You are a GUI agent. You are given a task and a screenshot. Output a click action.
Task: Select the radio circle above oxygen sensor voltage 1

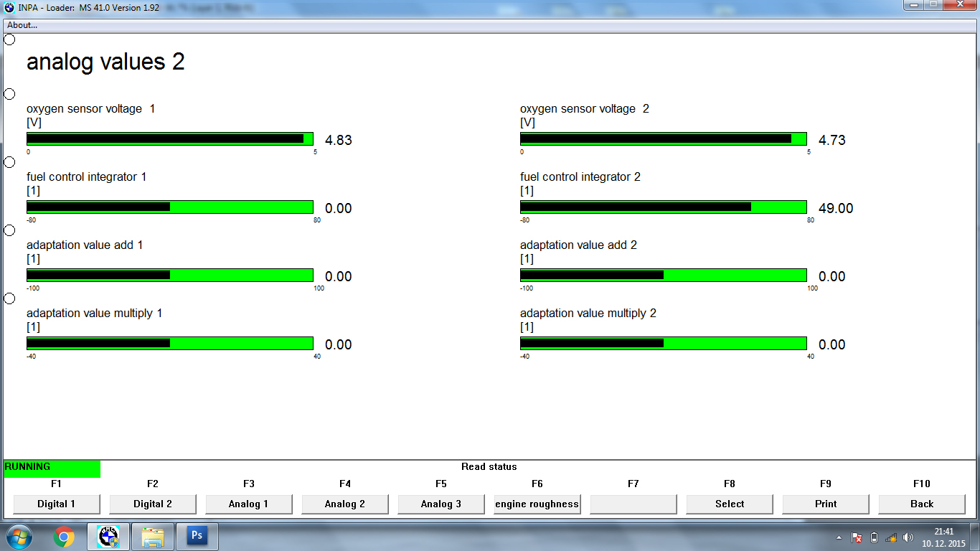pyautogui.click(x=9, y=94)
